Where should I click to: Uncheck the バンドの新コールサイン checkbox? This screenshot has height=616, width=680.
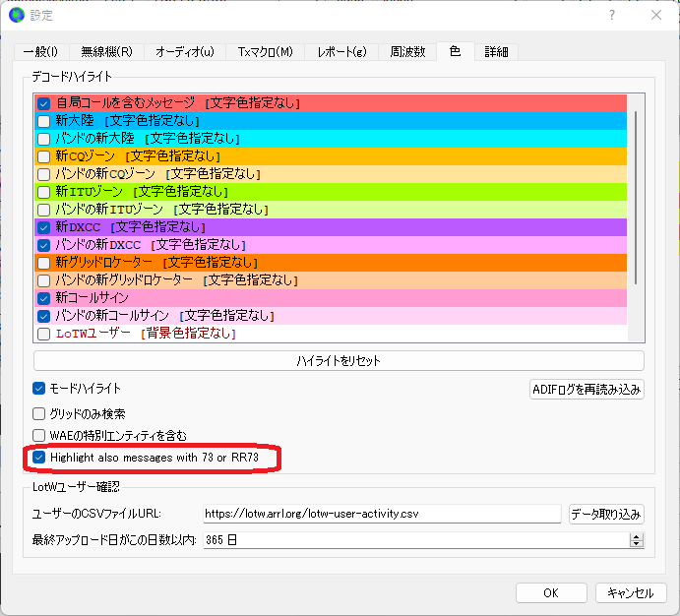click(44, 316)
